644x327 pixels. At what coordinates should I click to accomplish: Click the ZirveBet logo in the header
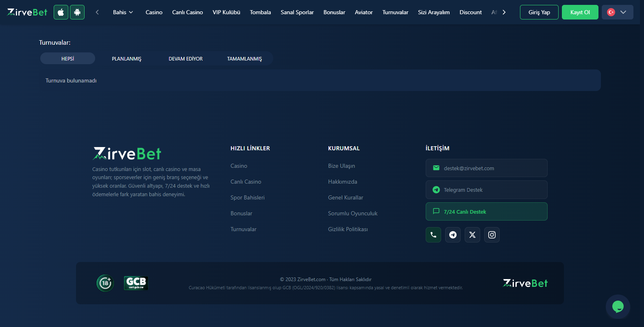27,12
